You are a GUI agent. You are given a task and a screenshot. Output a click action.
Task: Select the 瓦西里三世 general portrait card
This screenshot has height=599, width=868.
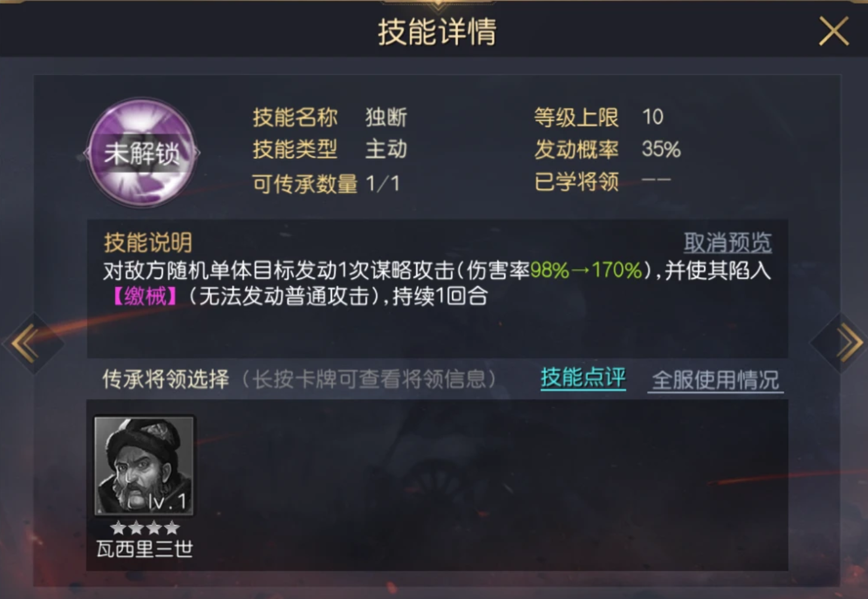(144, 466)
